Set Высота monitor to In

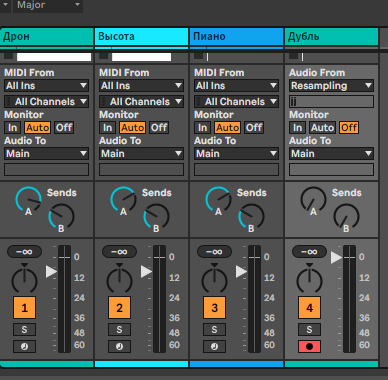[x=108, y=127]
